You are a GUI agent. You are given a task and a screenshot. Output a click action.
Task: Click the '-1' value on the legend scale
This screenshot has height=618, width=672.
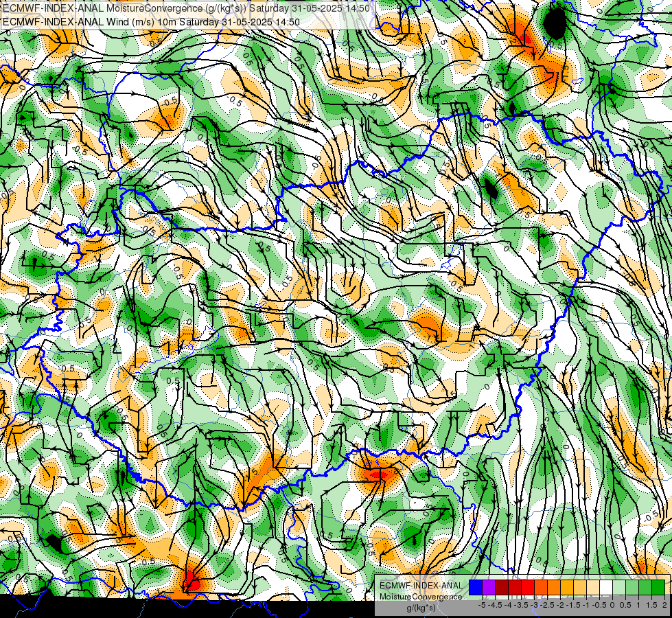[586, 605]
